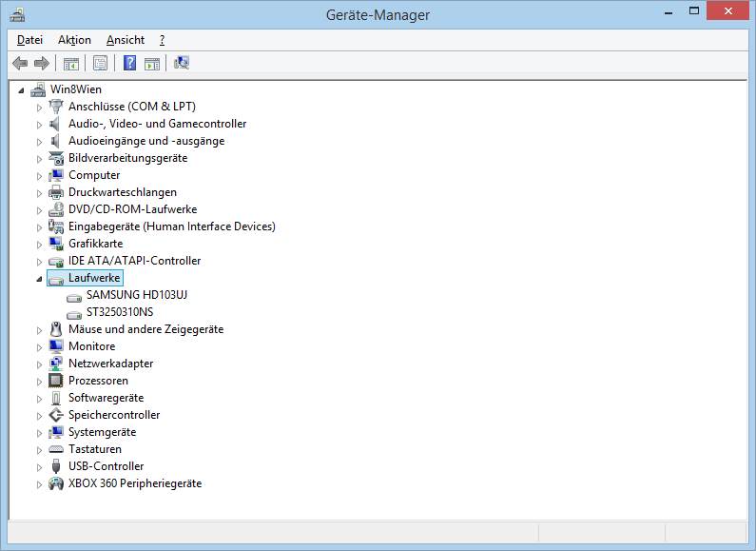This screenshot has height=551, width=756.
Task: Select the XBOX 360 Peripheriegeräte label
Action: [135, 483]
